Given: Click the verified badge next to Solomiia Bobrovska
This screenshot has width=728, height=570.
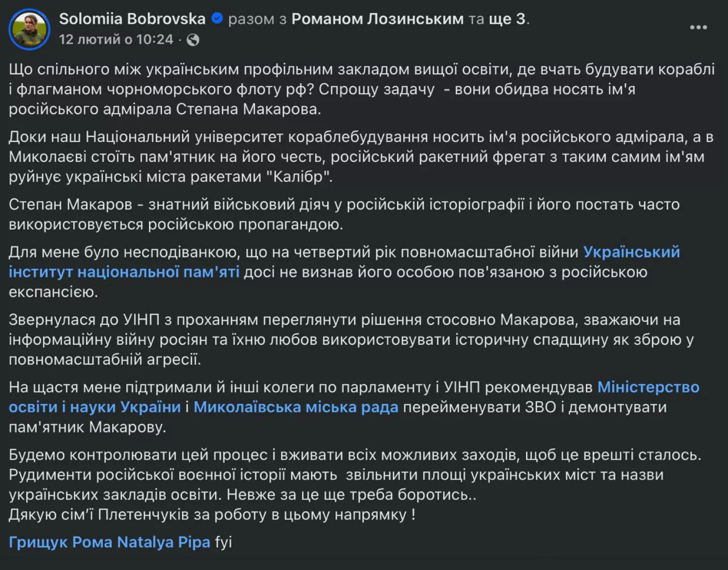Looking at the screenshot, I should click(x=217, y=19).
